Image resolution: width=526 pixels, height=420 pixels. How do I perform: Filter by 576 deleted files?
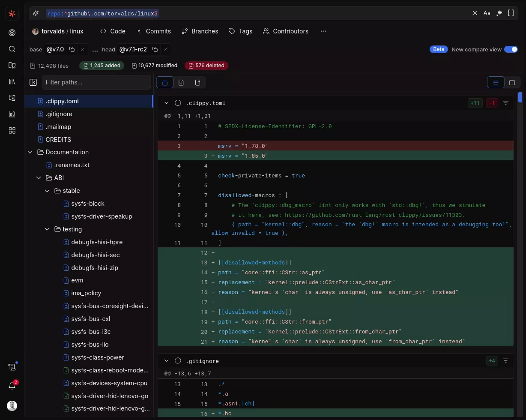pos(206,66)
